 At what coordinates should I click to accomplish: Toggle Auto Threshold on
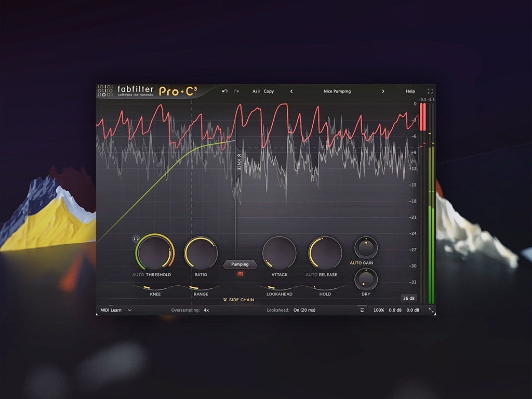coord(138,275)
